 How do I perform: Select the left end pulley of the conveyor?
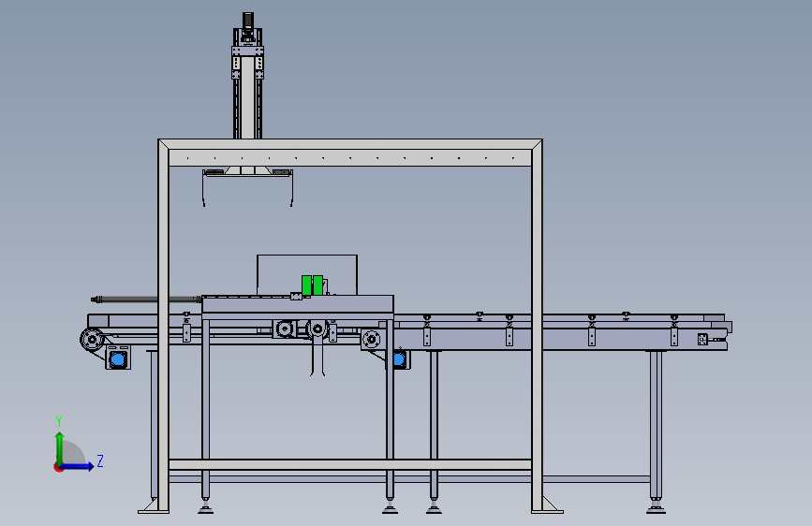[x=92, y=340]
